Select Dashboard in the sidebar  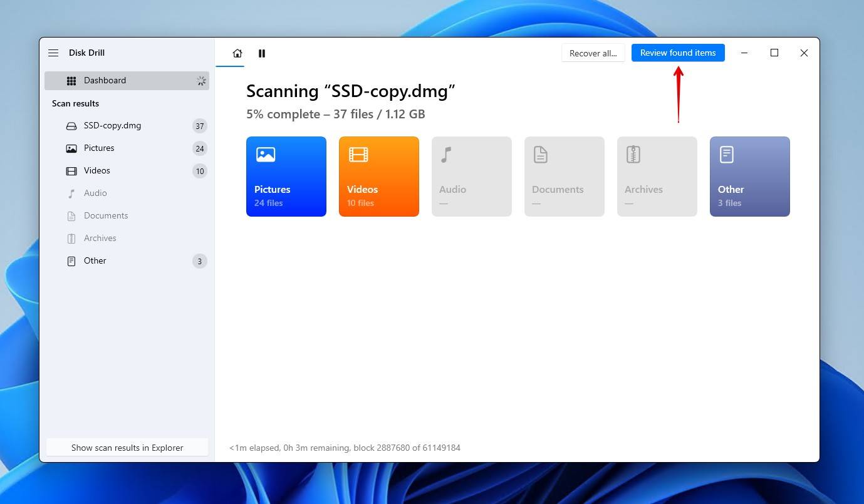pos(127,81)
